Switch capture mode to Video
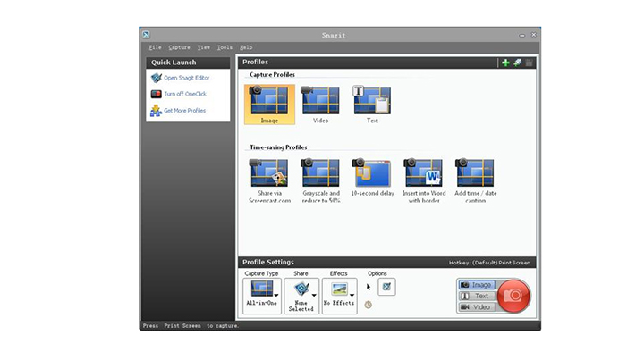Screen dimensions: 644x360 tap(478, 306)
